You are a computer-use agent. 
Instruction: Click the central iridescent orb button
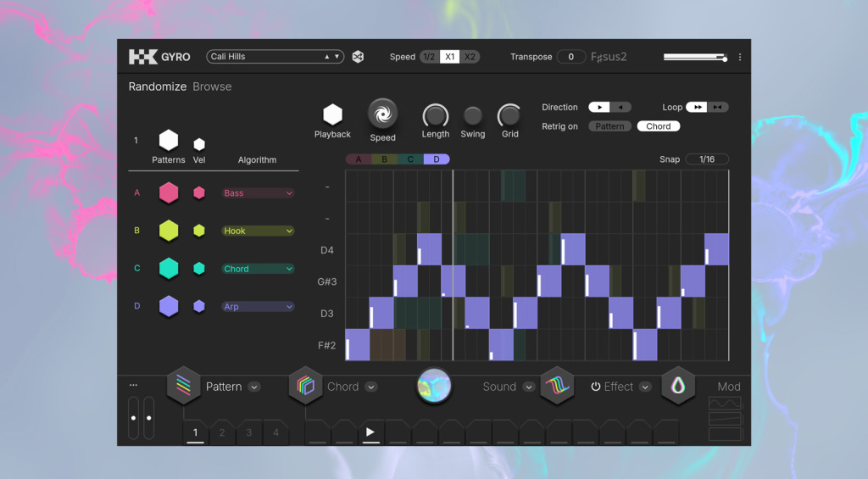pos(434,386)
